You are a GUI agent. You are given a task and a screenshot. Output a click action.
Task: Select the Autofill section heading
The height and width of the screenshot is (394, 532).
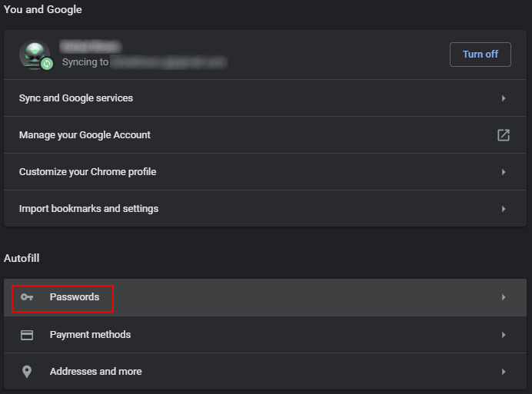tap(22, 258)
